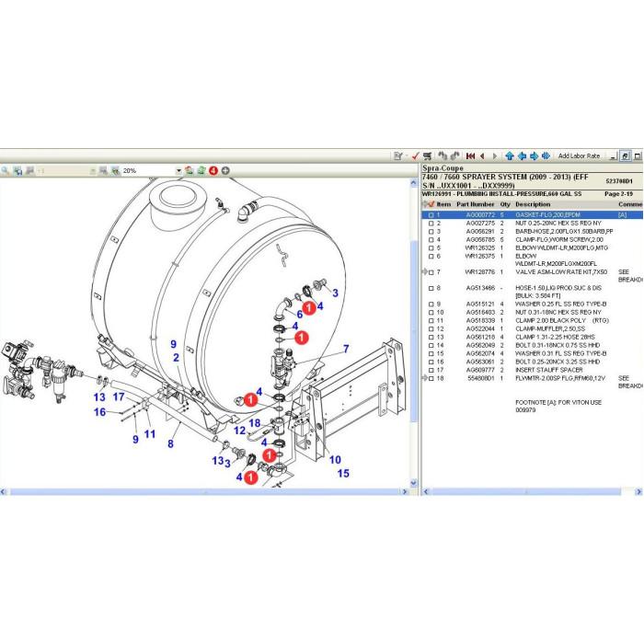644x644 pixels.
Task: Click the Qty column header
Action: click(505, 204)
